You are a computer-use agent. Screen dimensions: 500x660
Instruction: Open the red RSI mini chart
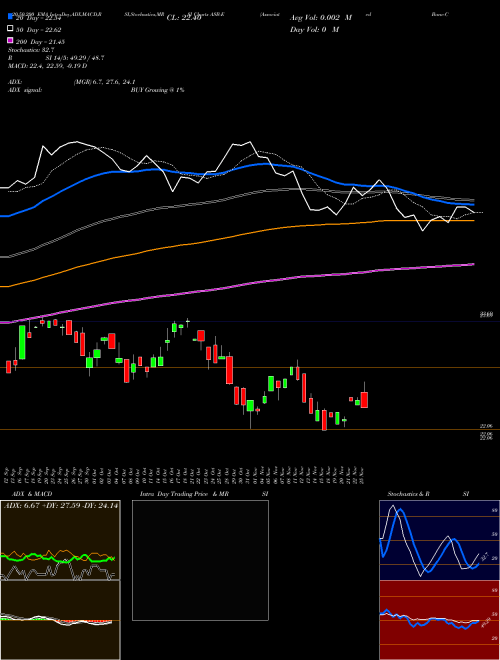(439, 620)
